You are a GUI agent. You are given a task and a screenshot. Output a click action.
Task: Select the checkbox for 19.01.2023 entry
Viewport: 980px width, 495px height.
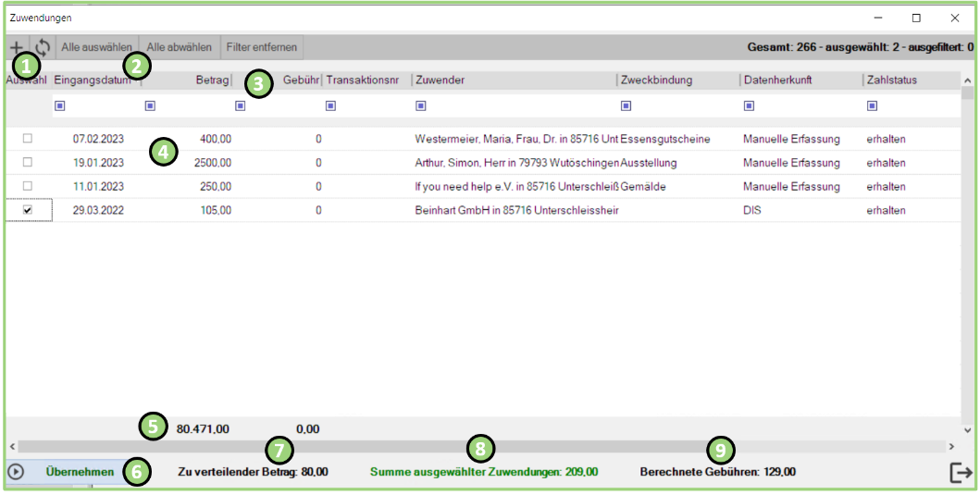[x=28, y=163]
